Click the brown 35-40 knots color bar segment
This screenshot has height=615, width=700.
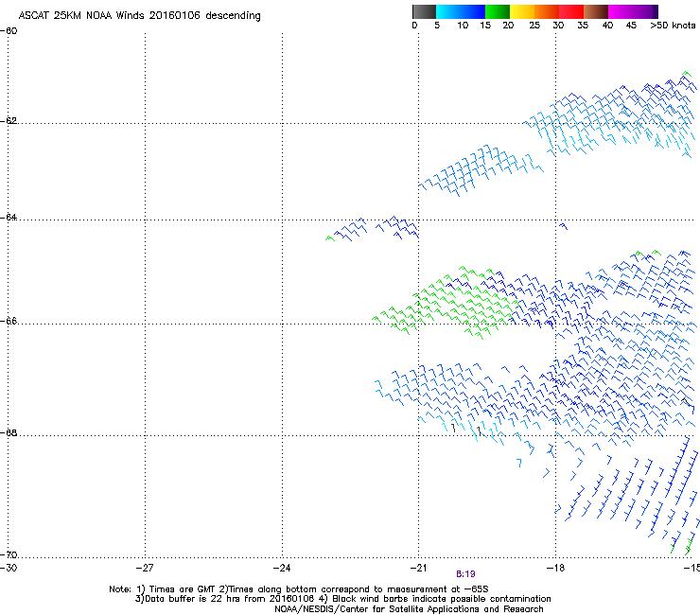(596, 11)
